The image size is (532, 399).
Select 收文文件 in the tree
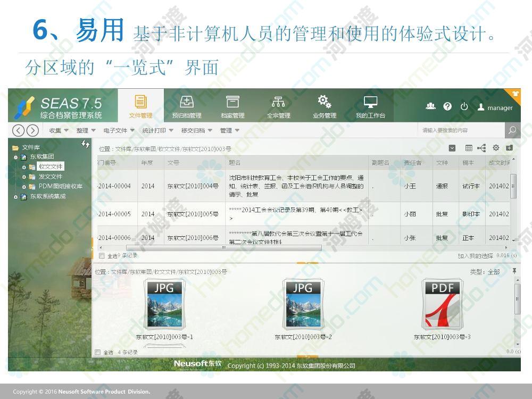tap(51, 167)
